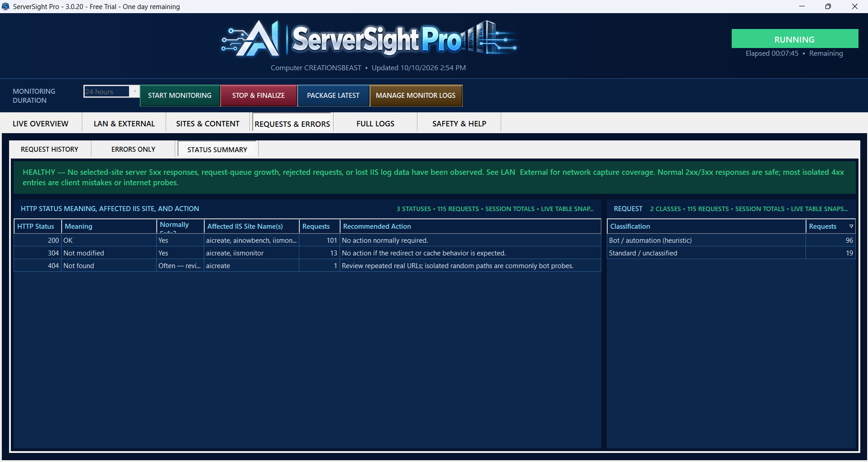The image size is (868, 462).
Task: Click the green RUNNING status indicator
Action: click(x=795, y=39)
